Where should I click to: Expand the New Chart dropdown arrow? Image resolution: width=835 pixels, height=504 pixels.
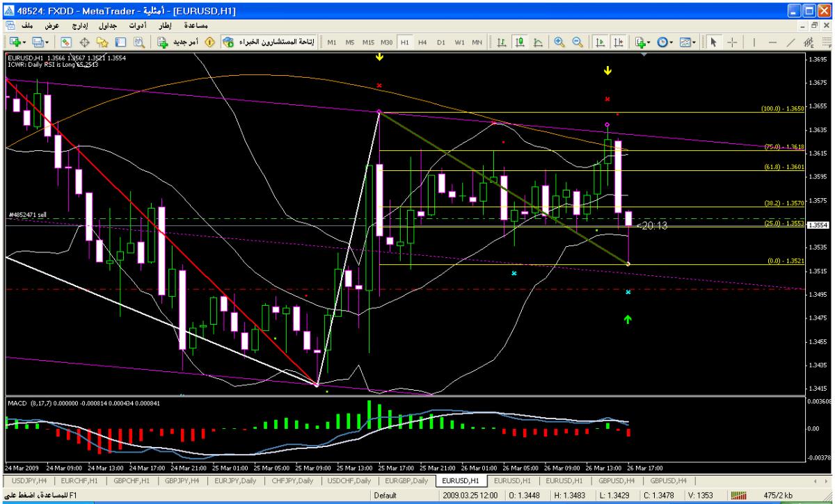coord(25,42)
